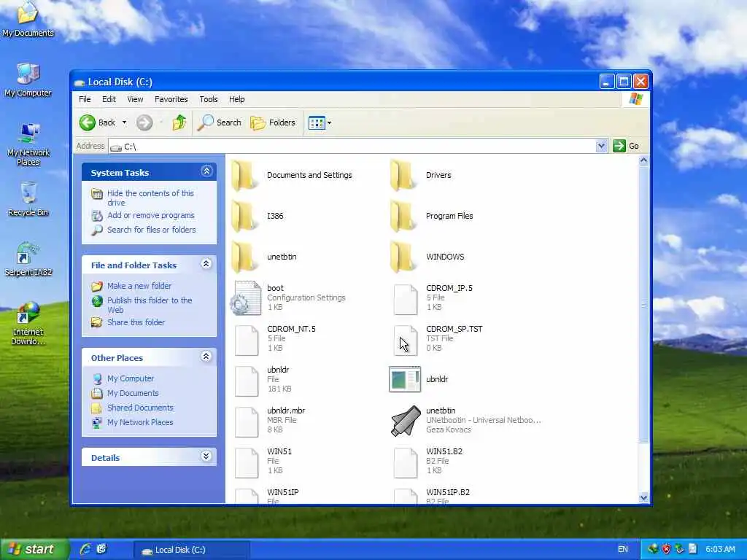This screenshot has width=747, height=560.
Task: Open the Tools menu
Action: 208,99
